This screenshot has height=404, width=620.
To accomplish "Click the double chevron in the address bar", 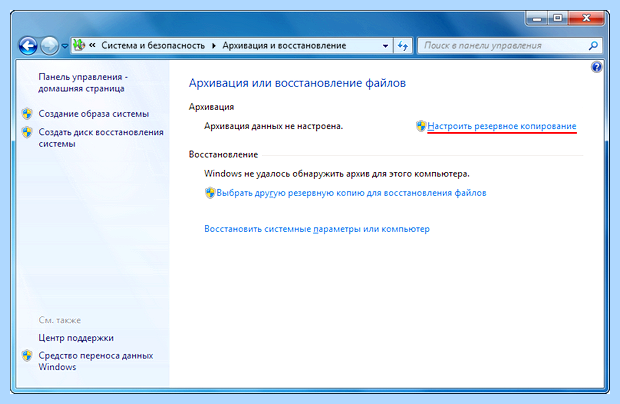I will coord(92,45).
